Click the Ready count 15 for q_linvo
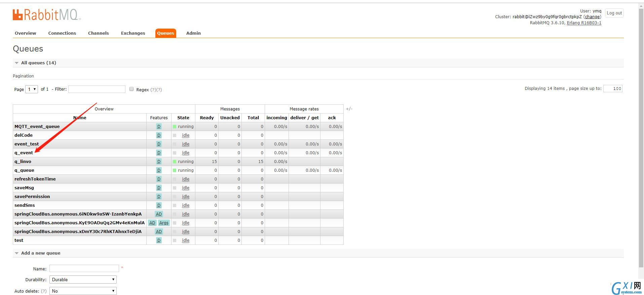The image size is (644, 295). pos(214,161)
